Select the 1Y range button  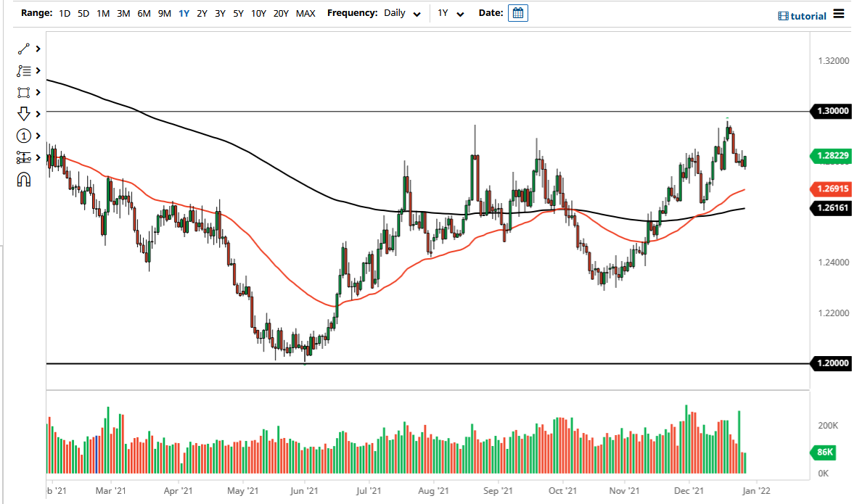184,13
